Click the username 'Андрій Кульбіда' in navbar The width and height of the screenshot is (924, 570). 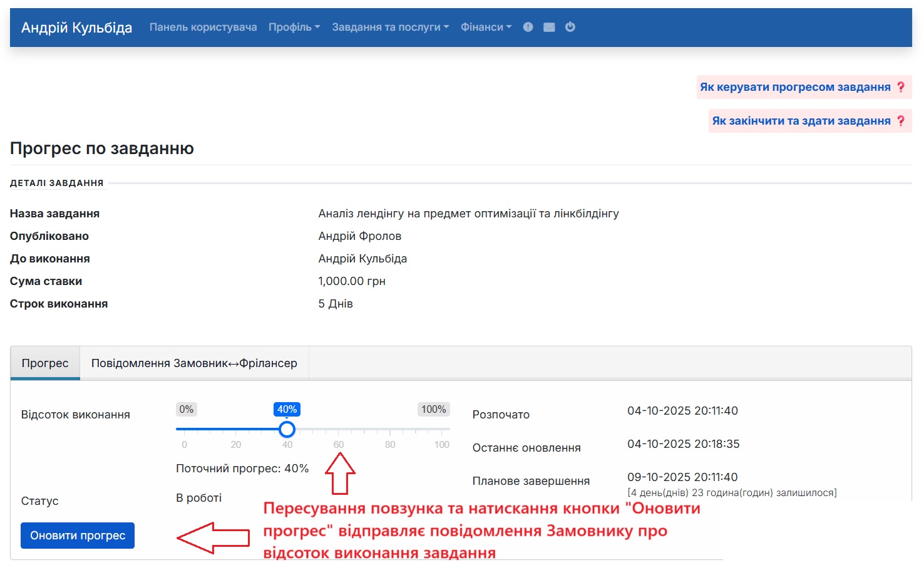(76, 27)
